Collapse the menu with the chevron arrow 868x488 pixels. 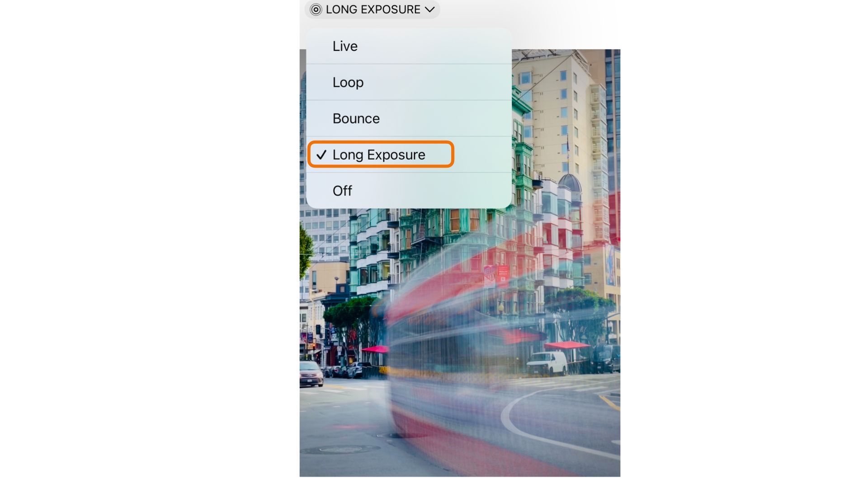[x=429, y=9]
